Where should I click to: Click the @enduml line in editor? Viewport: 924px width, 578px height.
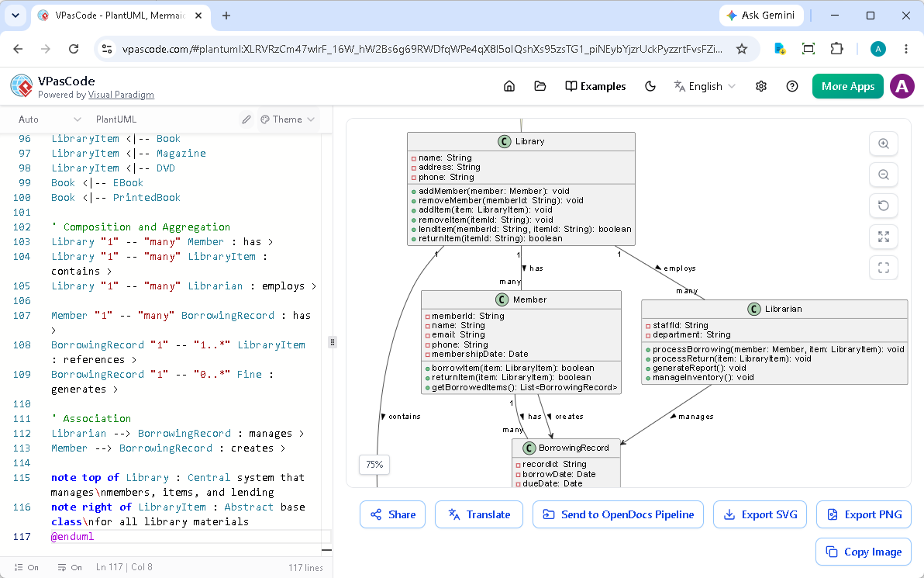73,536
